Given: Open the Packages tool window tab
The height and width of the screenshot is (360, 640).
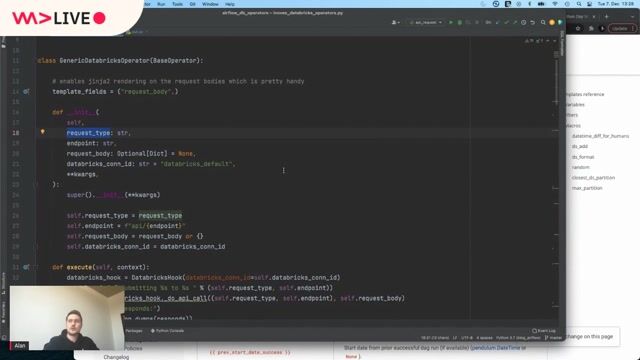Looking at the screenshot, I should 134,331.
